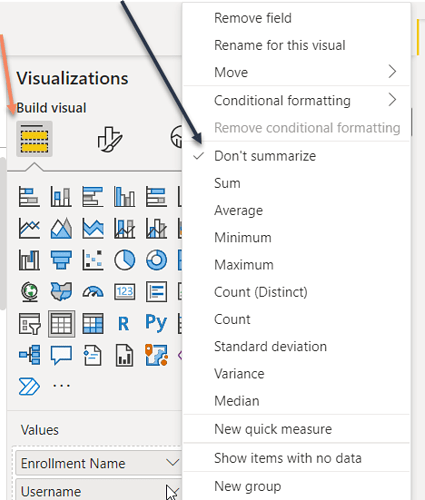Choose the Stacked column chart visual
The height and width of the screenshot is (500, 425).
pos(61,196)
